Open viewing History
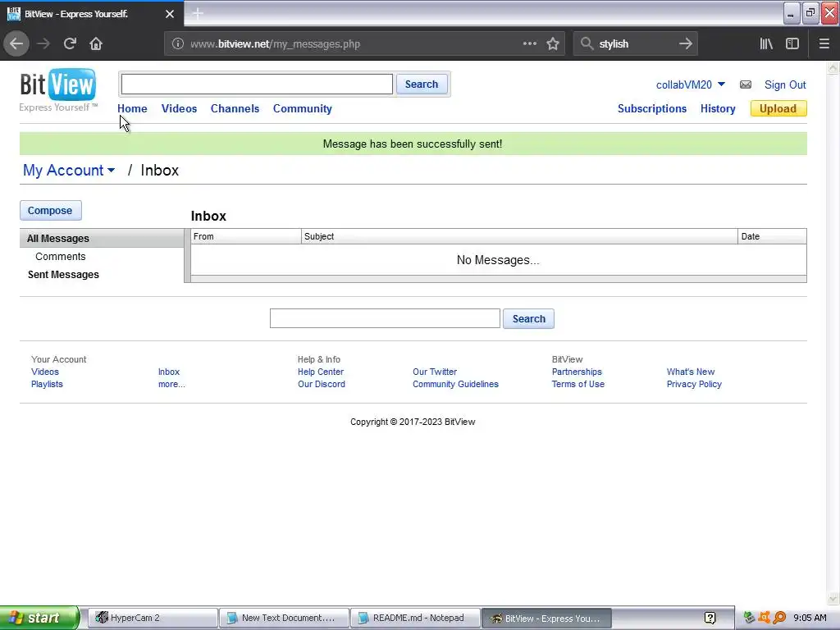 click(718, 109)
